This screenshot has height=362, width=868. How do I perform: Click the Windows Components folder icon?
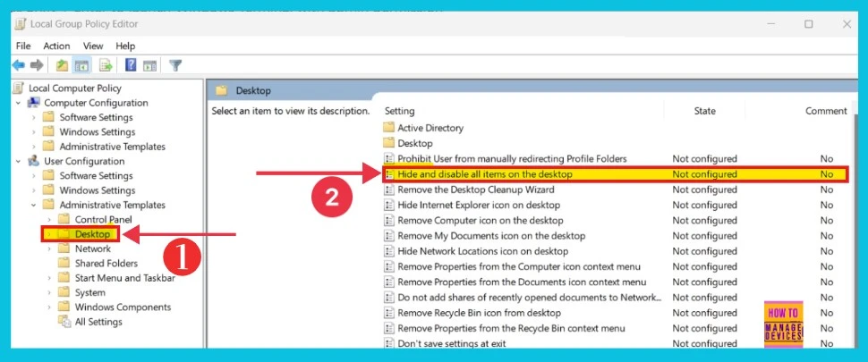click(x=64, y=307)
